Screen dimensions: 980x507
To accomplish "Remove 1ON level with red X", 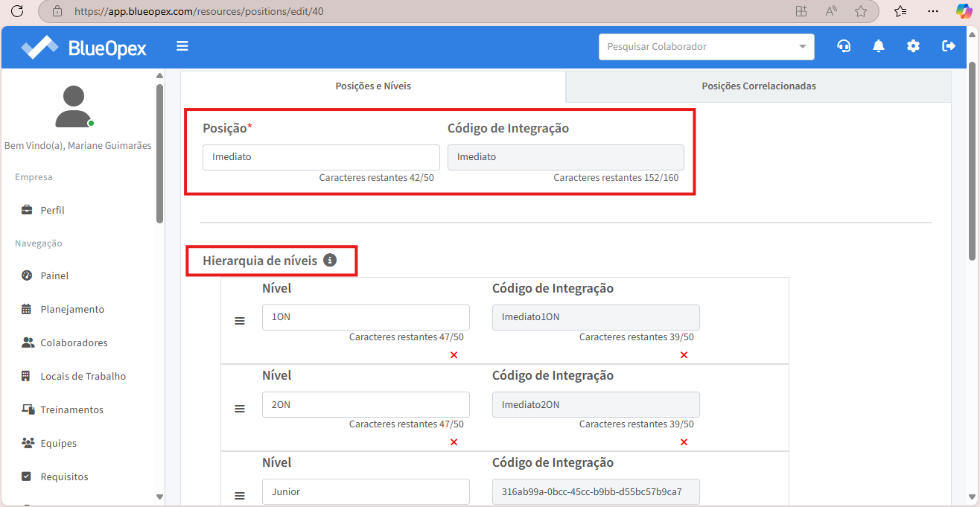I will click(454, 355).
